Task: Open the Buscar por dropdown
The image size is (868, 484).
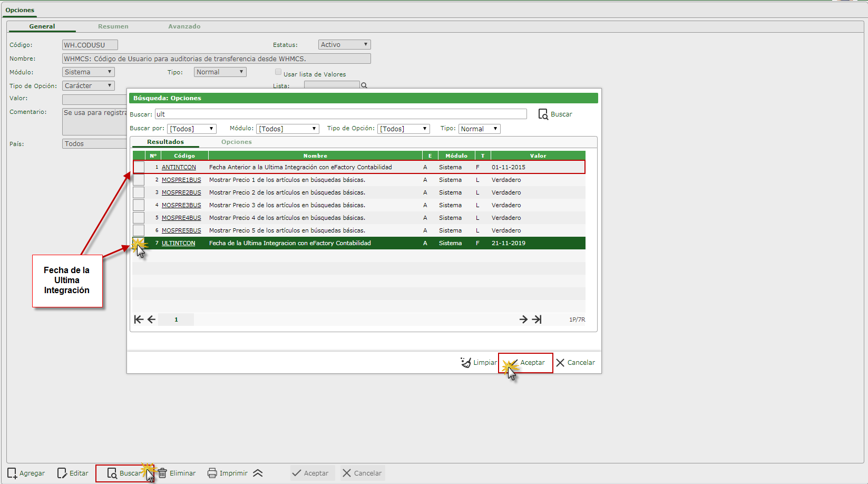Action: [192, 129]
